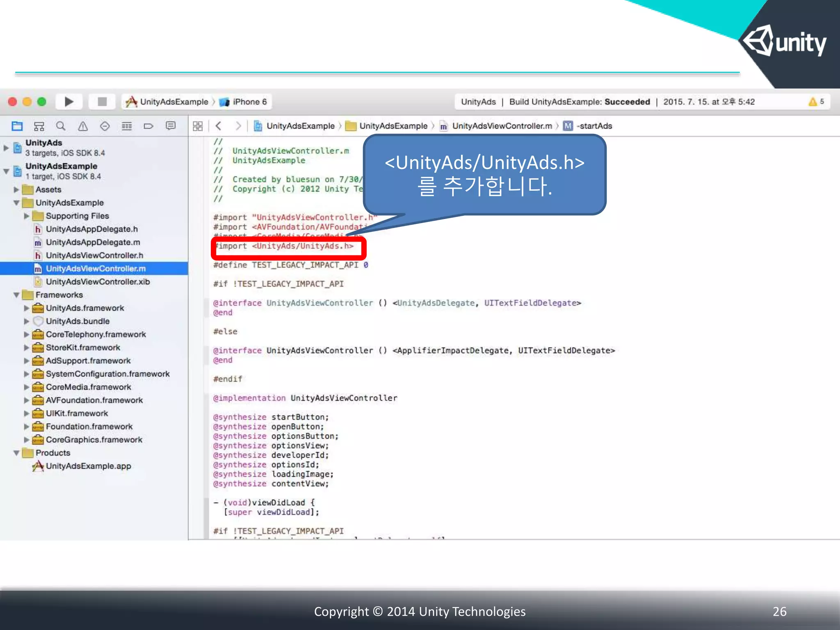Viewport: 840px width, 630px height.
Task: Open the Breakpoint navigator
Action: 148,126
